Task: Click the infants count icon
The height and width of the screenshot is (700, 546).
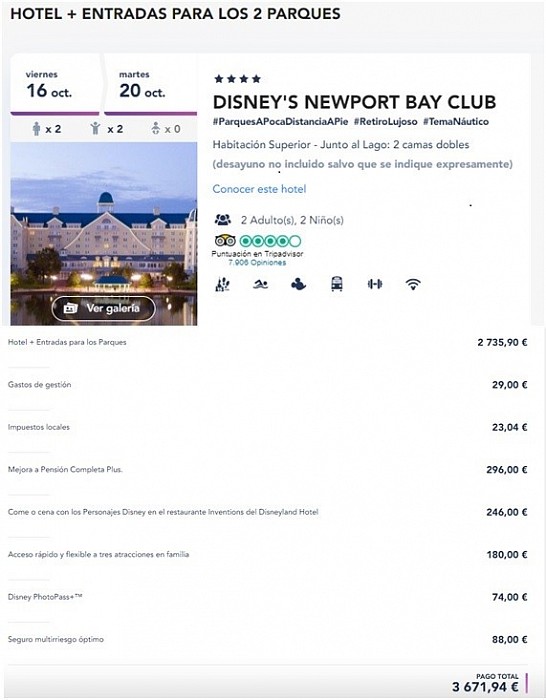Action: pyautogui.click(x=155, y=129)
